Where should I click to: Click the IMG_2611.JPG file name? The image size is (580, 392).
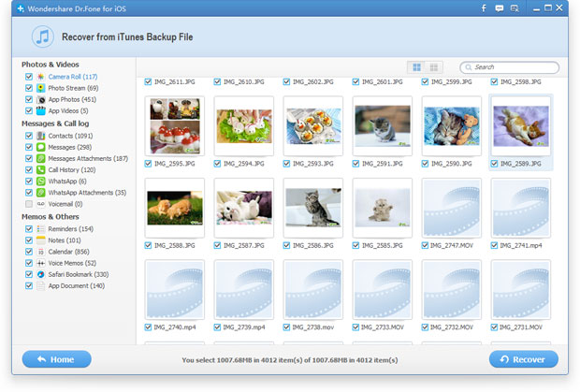(x=174, y=81)
